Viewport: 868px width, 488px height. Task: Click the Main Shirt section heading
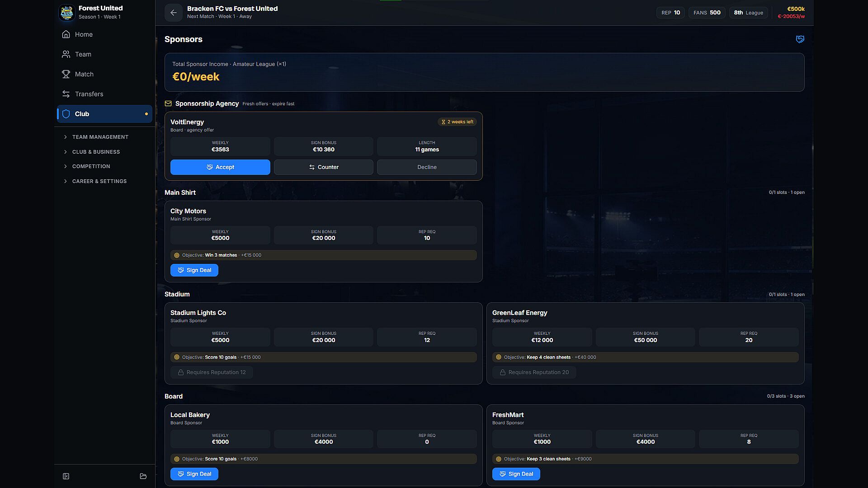pos(180,192)
